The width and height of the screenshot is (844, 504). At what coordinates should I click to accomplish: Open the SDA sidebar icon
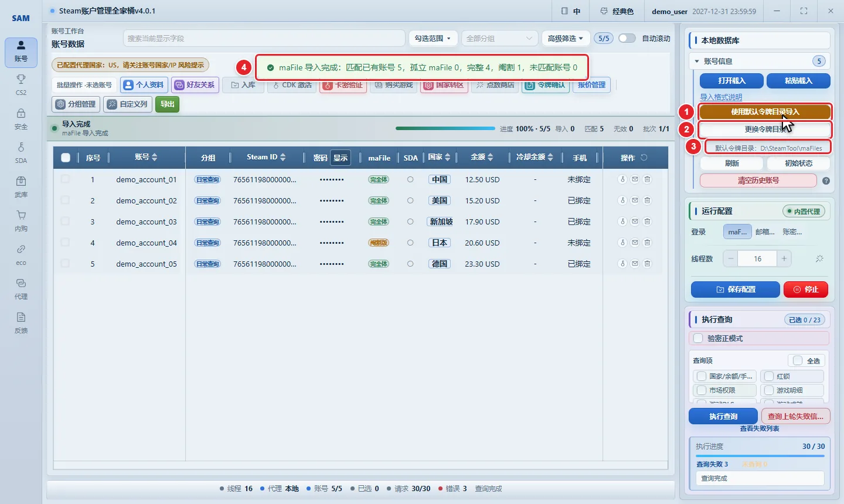click(21, 152)
